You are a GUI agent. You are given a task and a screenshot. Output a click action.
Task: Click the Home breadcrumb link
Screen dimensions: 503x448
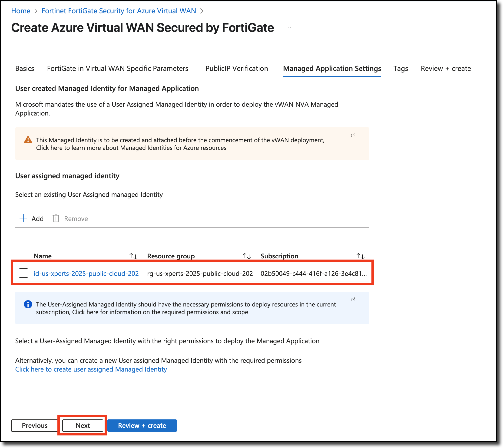click(x=21, y=11)
